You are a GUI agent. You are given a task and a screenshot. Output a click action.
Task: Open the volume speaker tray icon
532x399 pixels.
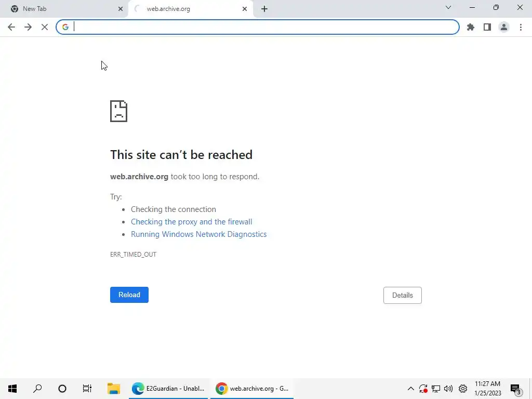pyautogui.click(x=448, y=389)
